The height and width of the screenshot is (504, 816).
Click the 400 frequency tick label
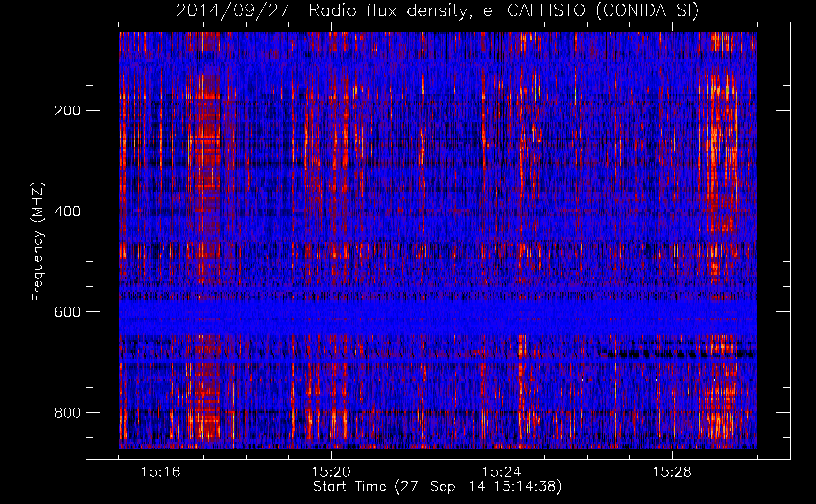(x=67, y=211)
